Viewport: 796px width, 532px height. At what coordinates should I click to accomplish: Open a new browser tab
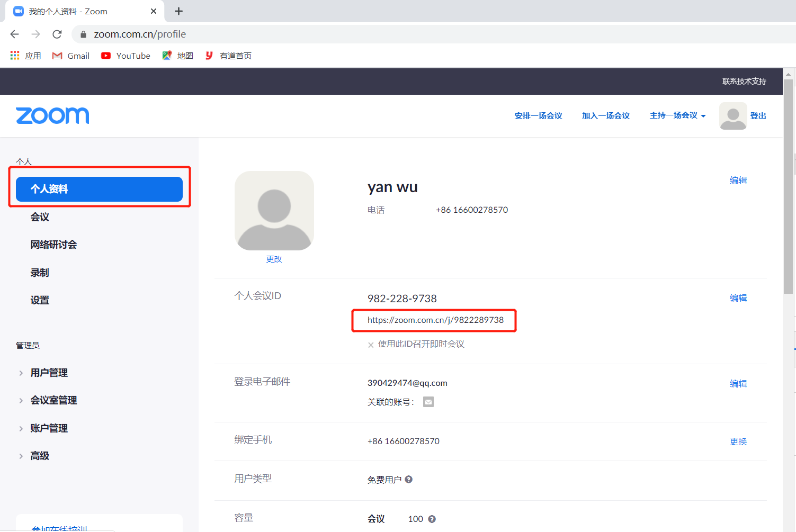(179, 11)
